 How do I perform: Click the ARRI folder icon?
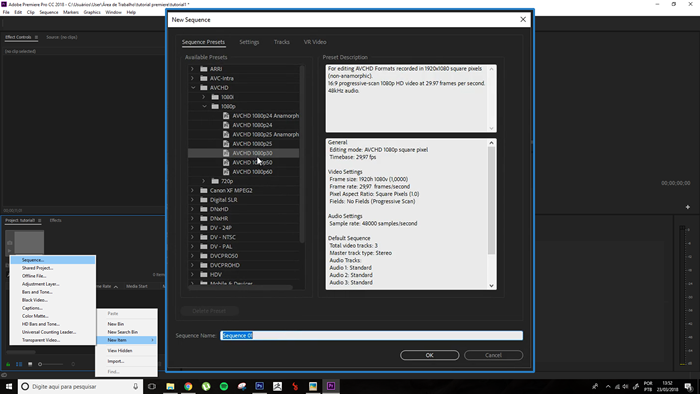click(204, 69)
